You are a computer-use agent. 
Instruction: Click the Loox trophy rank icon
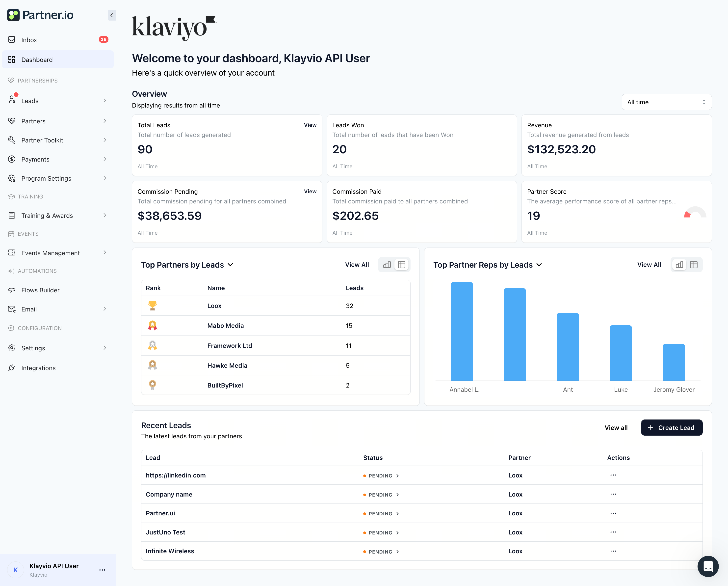click(152, 306)
